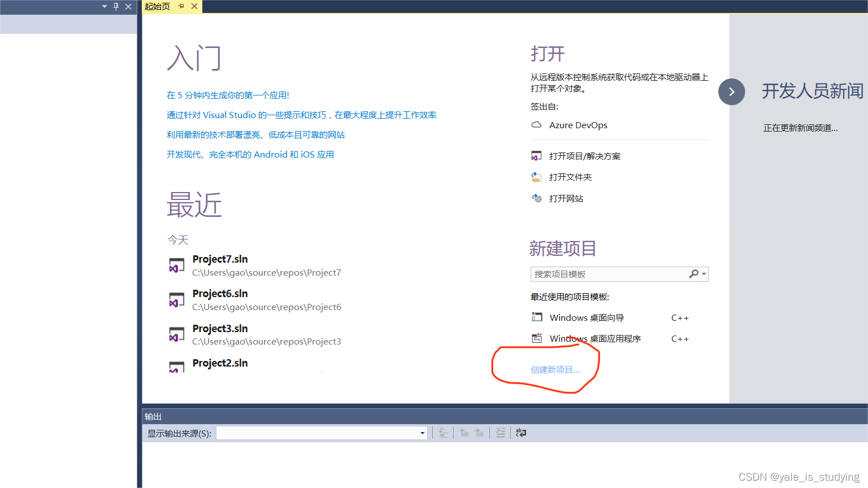Click the open website globe icon

pyautogui.click(x=536, y=198)
